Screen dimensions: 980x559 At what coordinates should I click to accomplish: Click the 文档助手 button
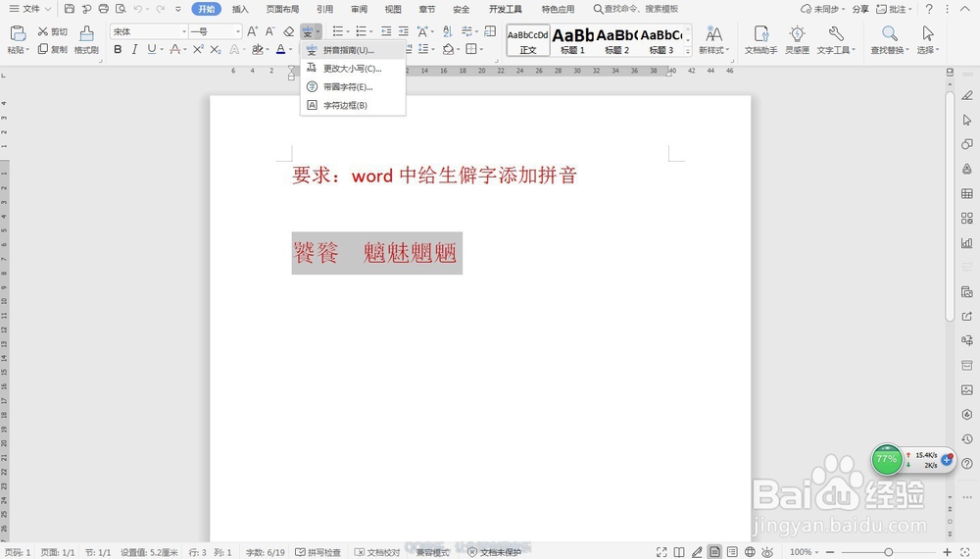(760, 40)
